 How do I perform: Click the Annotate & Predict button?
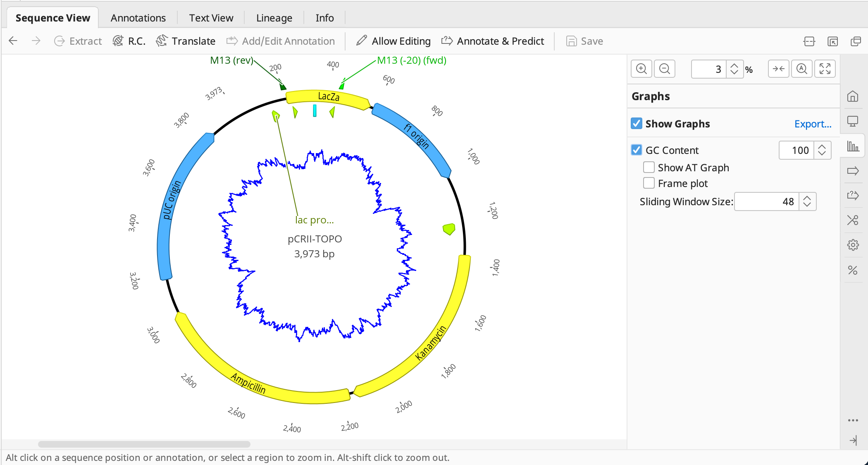click(x=493, y=41)
